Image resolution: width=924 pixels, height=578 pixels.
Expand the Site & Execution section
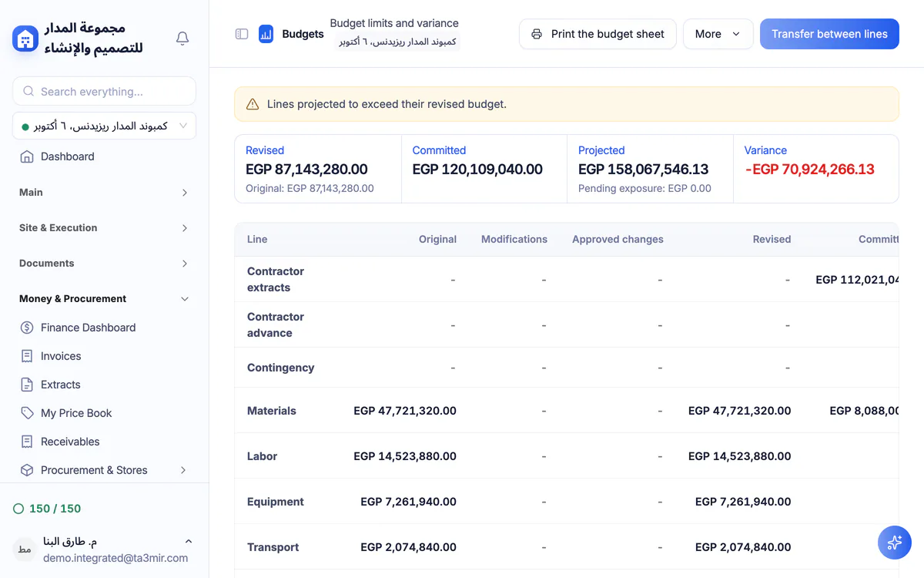click(x=104, y=228)
